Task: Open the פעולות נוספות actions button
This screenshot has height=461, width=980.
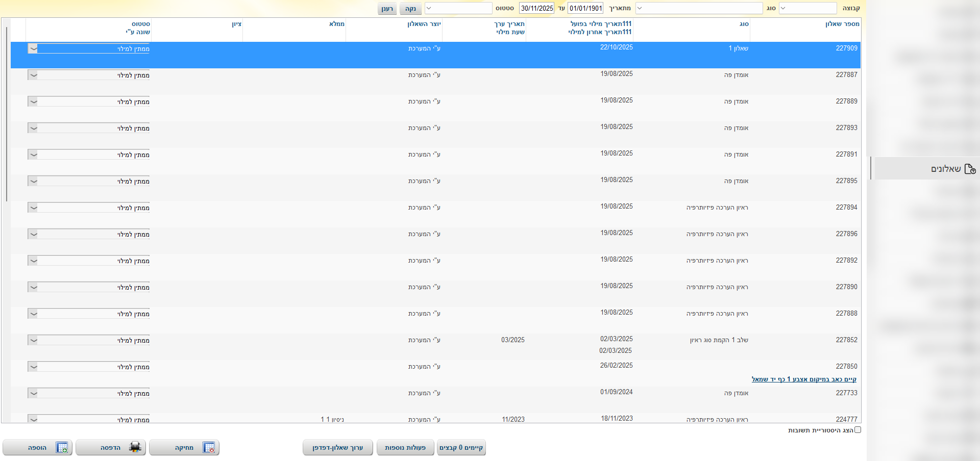Action: point(405,448)
